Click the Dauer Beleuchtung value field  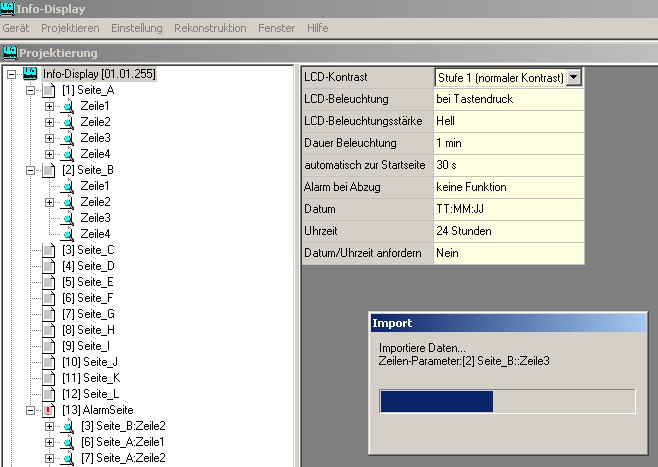tap(507, 143)
